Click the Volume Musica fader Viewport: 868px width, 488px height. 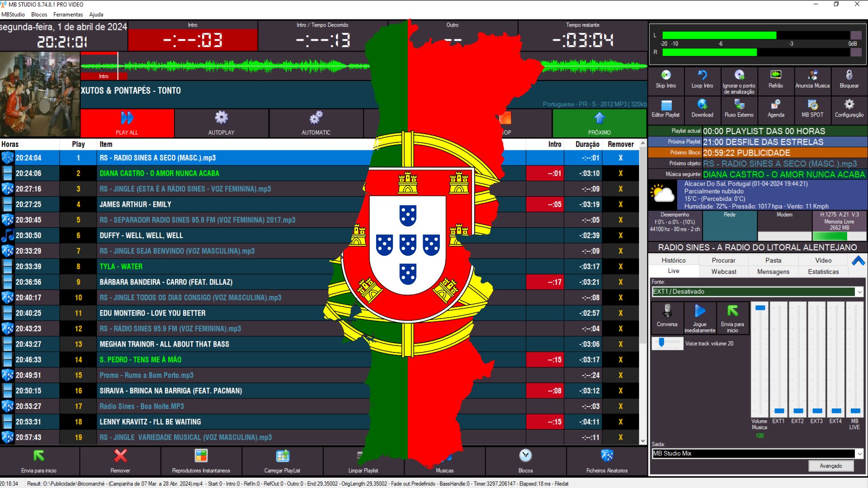(x=760, y=308)
